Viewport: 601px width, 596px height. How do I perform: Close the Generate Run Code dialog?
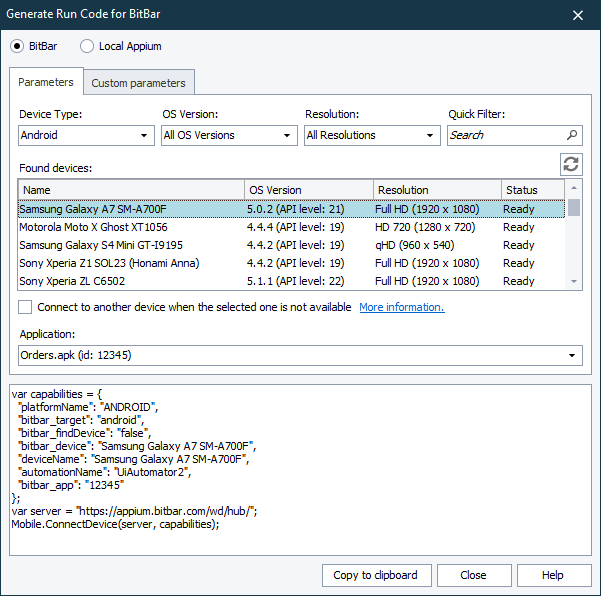click(578, 15)
